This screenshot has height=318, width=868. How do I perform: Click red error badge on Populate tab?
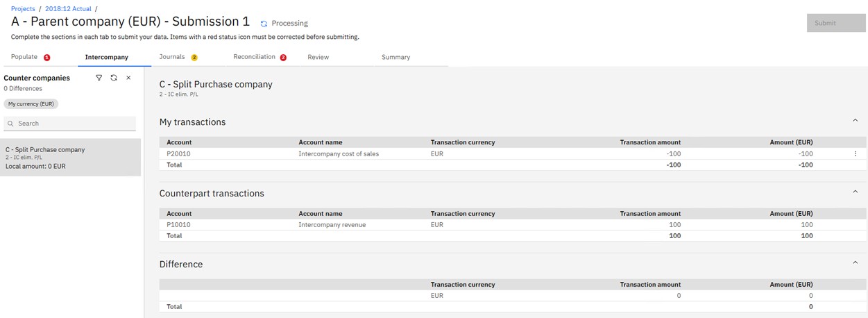click(x=47, y=58)
